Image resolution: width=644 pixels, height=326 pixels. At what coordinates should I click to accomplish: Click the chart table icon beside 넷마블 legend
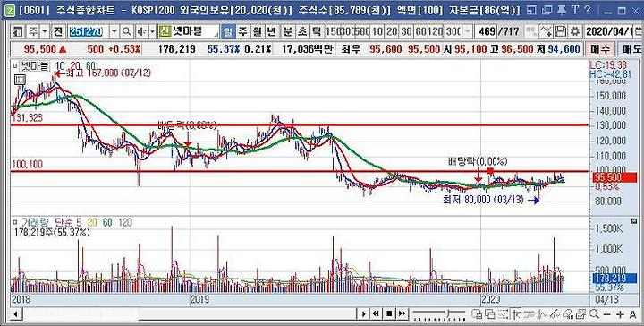[21, 80]
